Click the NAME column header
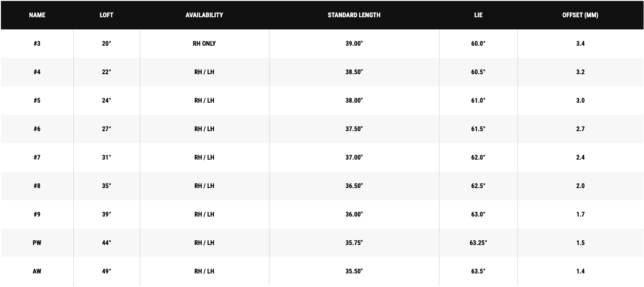 click(37, 15)
